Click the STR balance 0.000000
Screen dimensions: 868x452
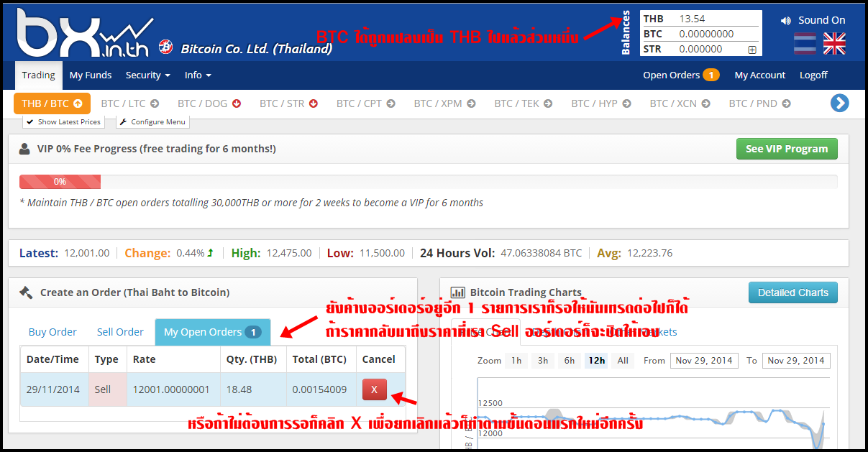coord(700,49)
